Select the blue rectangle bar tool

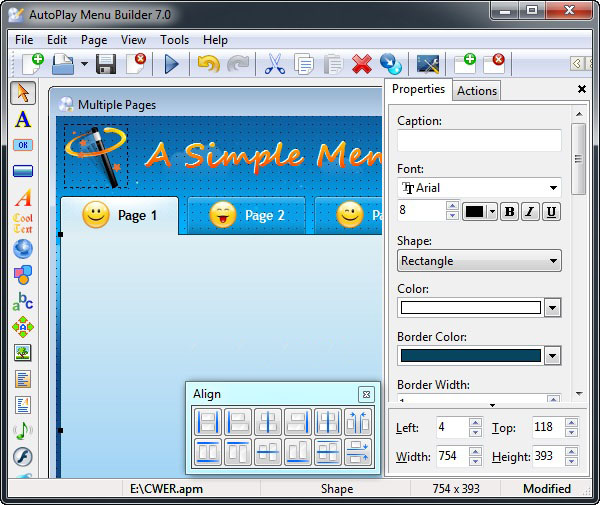tap(23, 171)
